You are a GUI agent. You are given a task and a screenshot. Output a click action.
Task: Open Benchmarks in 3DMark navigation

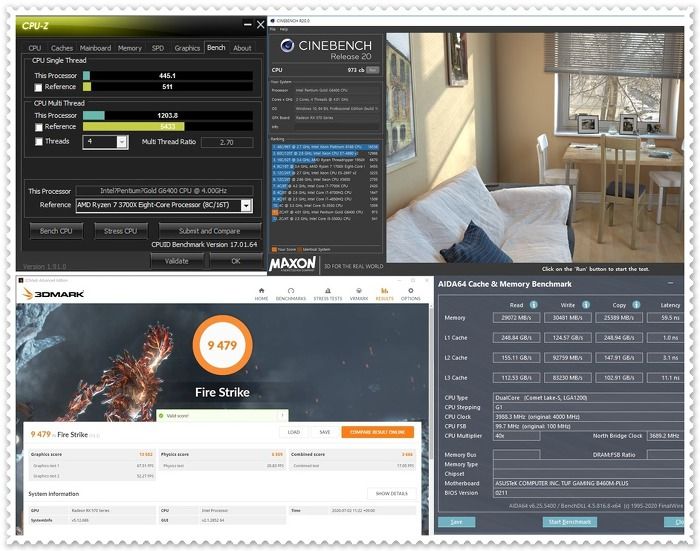pos(291,294)
